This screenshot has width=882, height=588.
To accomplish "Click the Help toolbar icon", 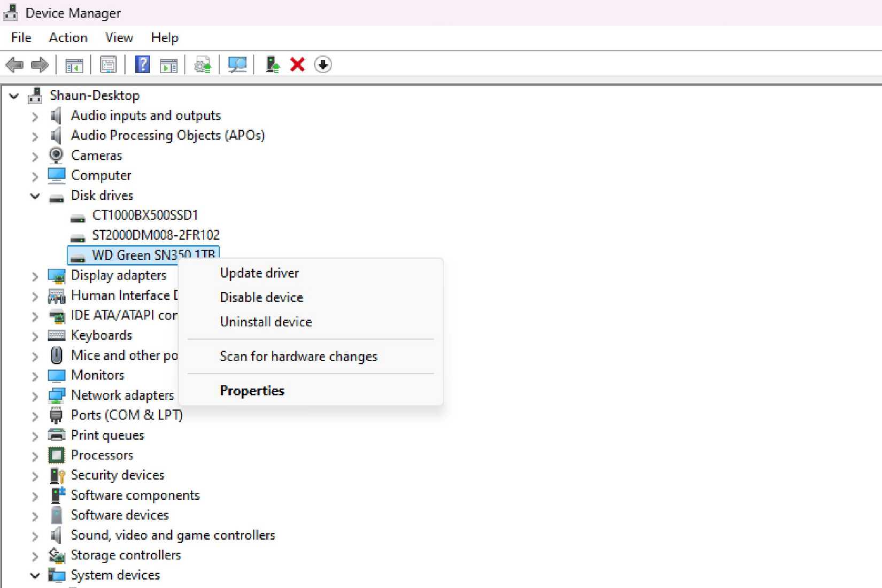I will pyautogui.click(x=142, y=64).
